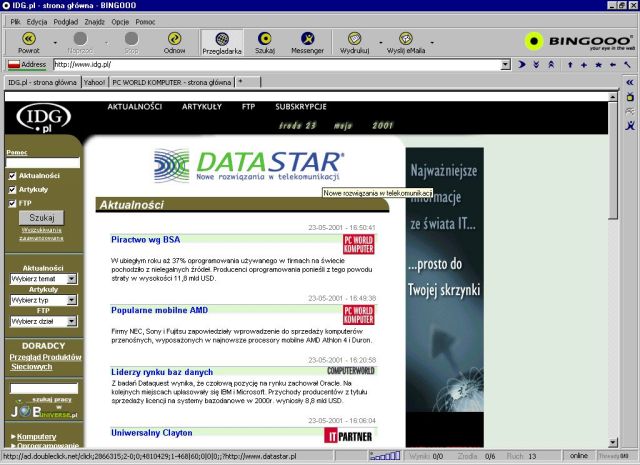This screenshot has height=465, width=640.
Task: Open the Podgląd menu
Action: (66, 22)
